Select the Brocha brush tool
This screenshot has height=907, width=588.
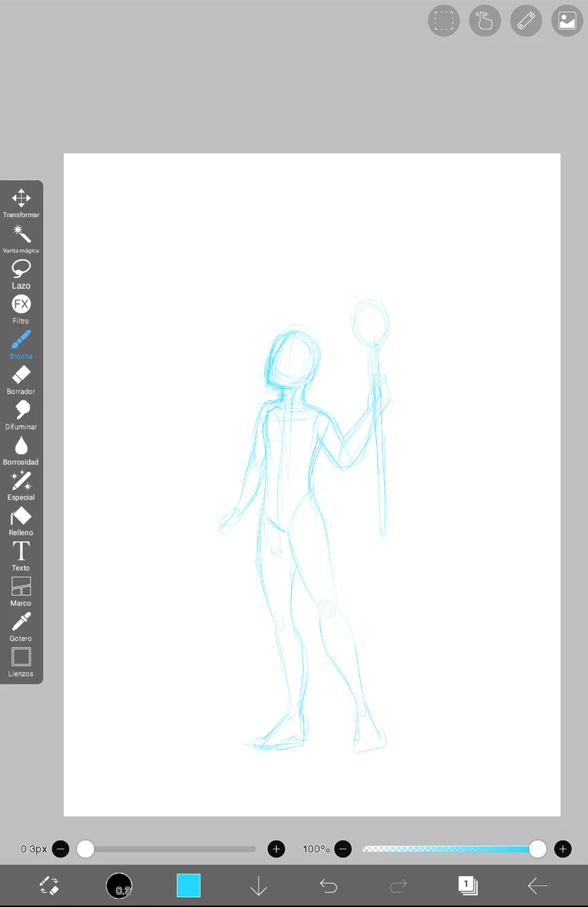(x=21, y=345)
